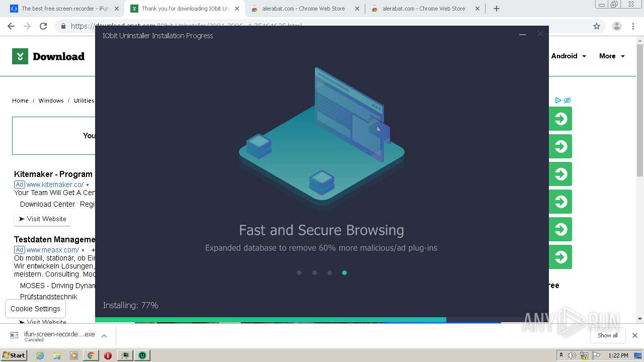Image resolution: width=644 pixels, height=362 pixels.
Task: Hide the ad with the eye icon
Action: point(567,100)
